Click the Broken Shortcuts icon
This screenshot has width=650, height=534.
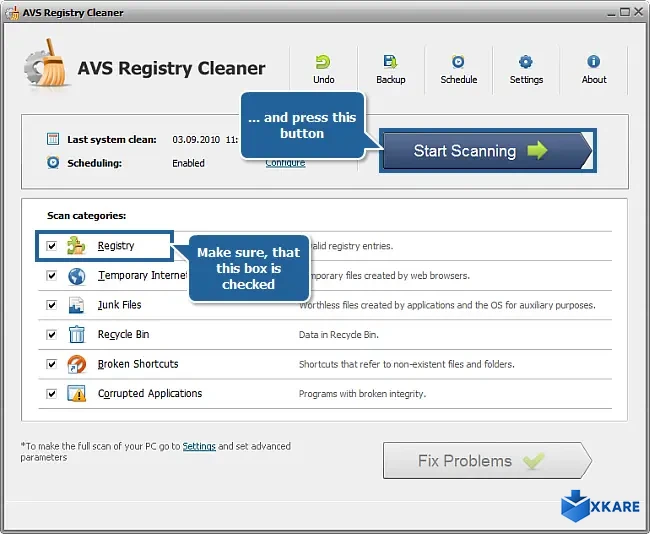point(77,364)
